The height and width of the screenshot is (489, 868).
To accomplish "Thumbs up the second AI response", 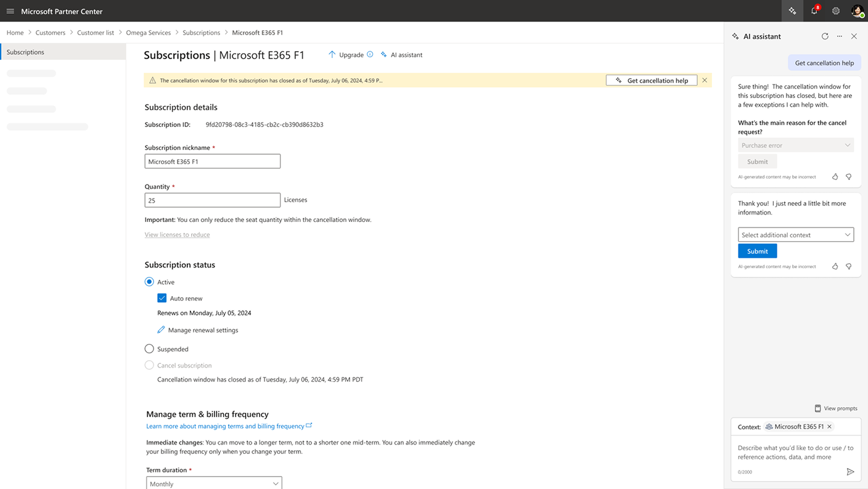I will pyautogui.click(x=835, y=266).
